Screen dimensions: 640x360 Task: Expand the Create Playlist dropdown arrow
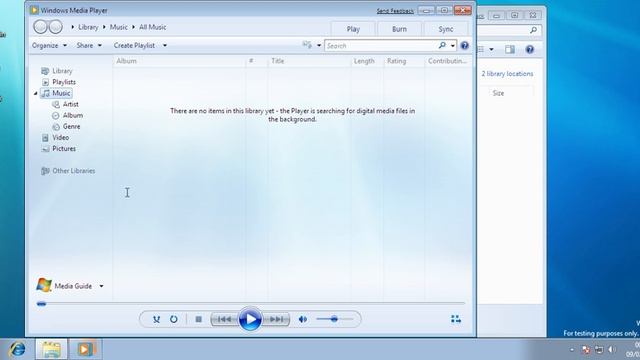tap(165, 45)
